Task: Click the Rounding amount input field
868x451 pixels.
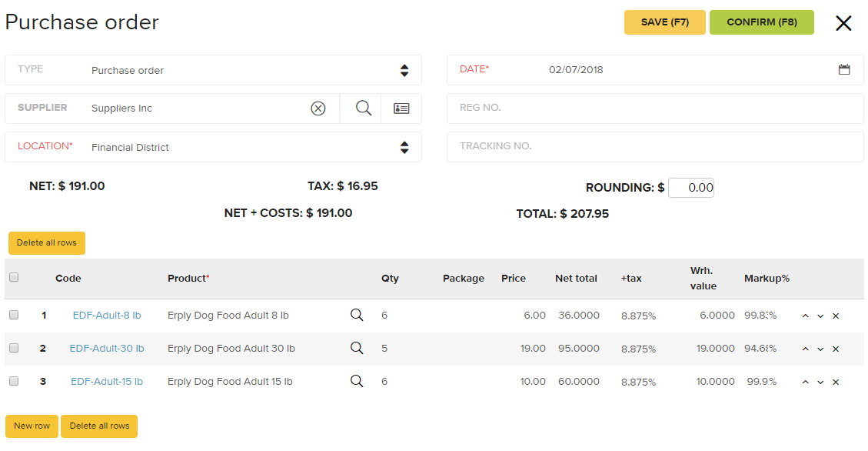Action: 690,188
